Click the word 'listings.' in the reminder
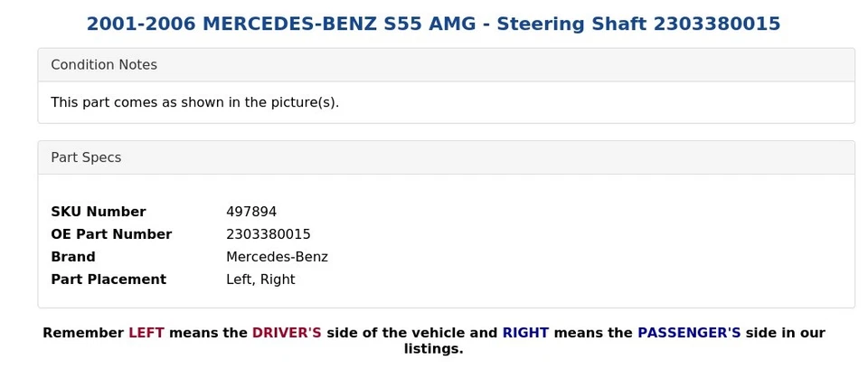Viewport: 868px width, 370px height. [433, 349]
